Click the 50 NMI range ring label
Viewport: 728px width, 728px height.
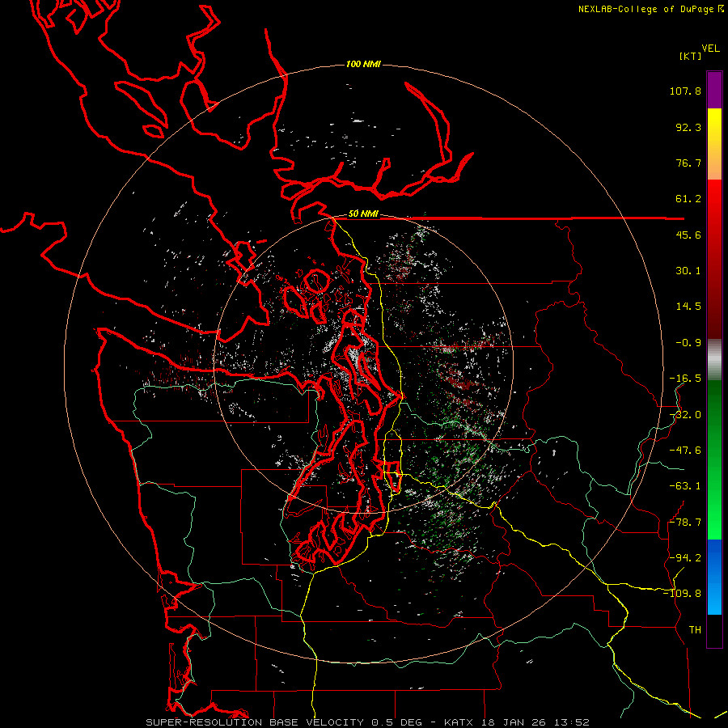(x=363, y=214)
